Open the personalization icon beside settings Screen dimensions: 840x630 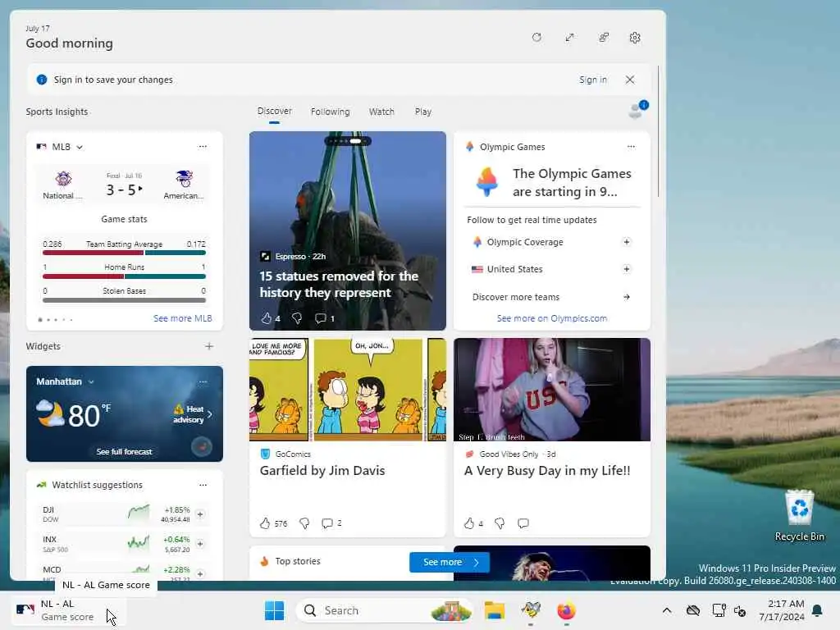(604, 38)
